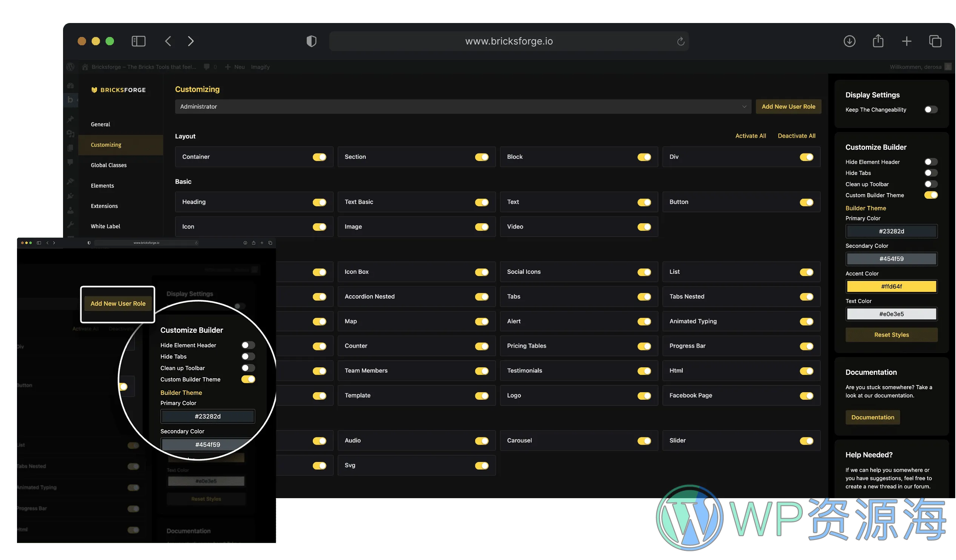This screenshot has width=956, height=560.
Task: Open Extensions in the Bricksforge menu
Action: point(104,206)
